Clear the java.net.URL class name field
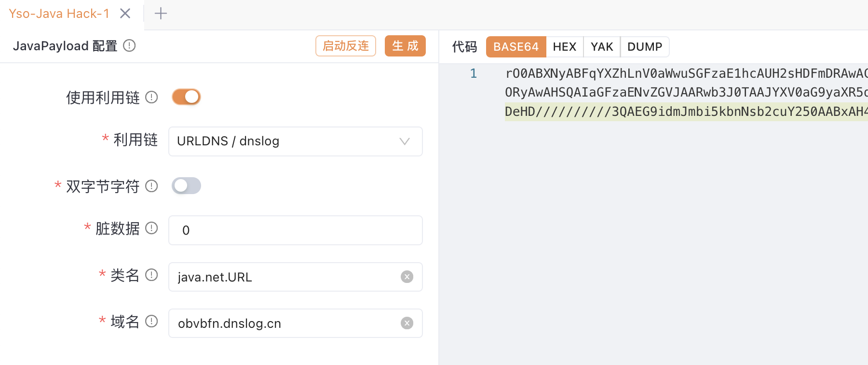The image size is (868, 365). (407, 277)
